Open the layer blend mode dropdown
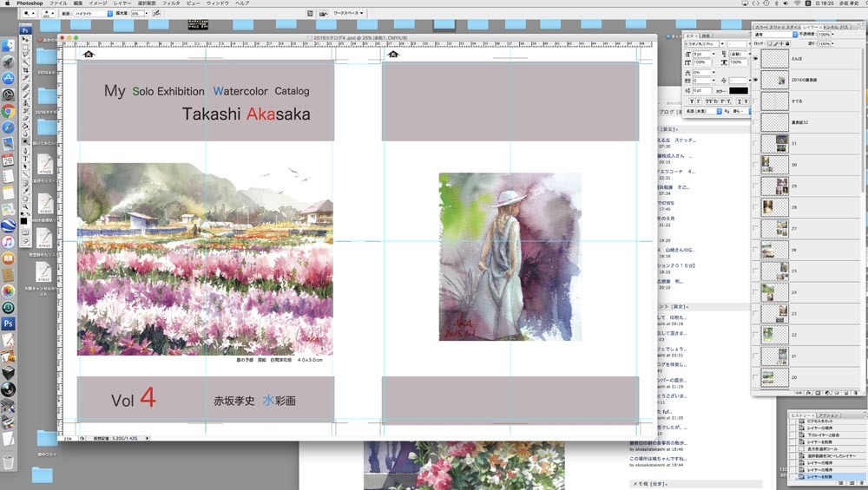 click(775, 35)
